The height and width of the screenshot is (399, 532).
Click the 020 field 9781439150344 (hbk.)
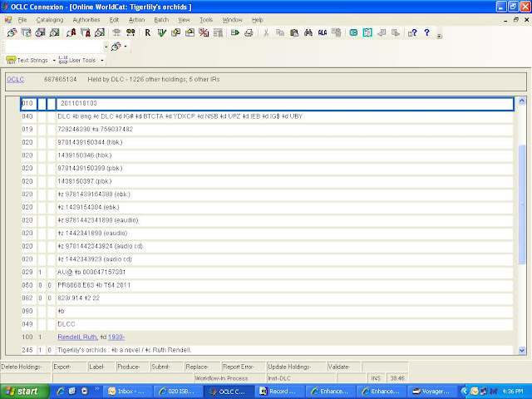click(x=284, y=142)
